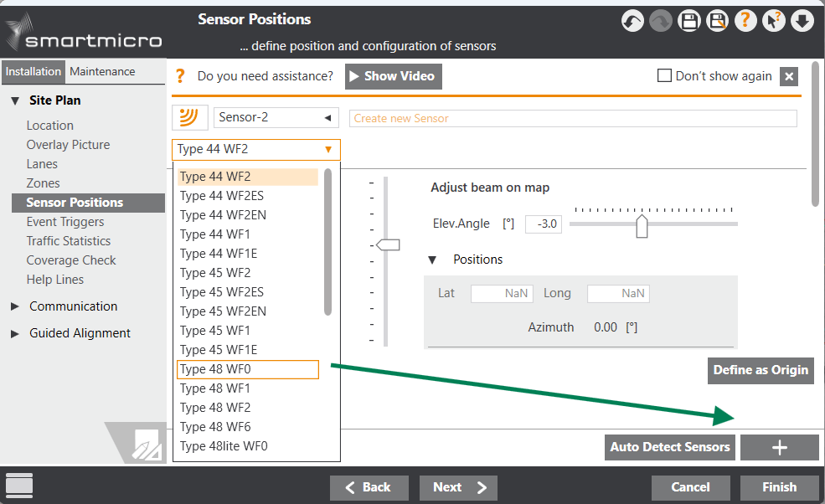Open Overlay Picture page
This screenshot has width=825, height=504.
69,145
